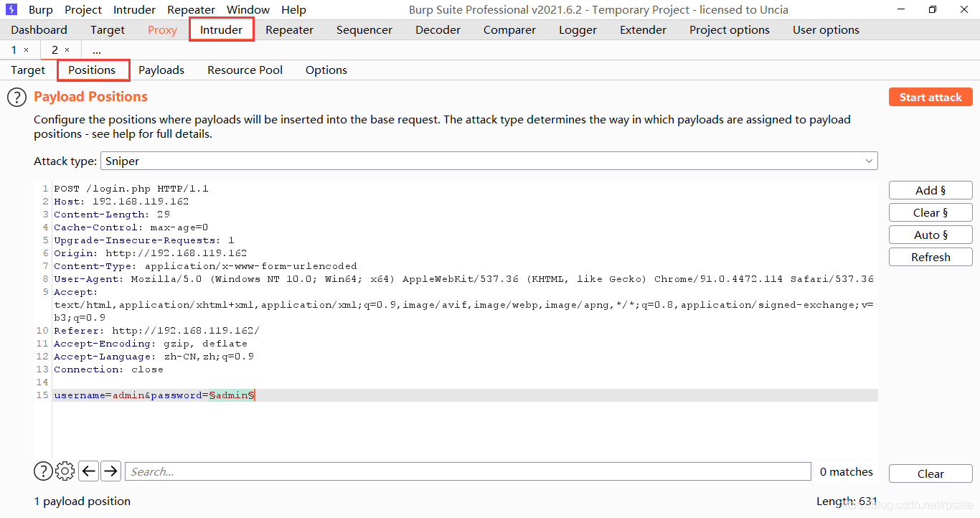The width and height of the screenshot is (980, 518).
Task: Click the Content-Type header line
Action: coord(205,266)
